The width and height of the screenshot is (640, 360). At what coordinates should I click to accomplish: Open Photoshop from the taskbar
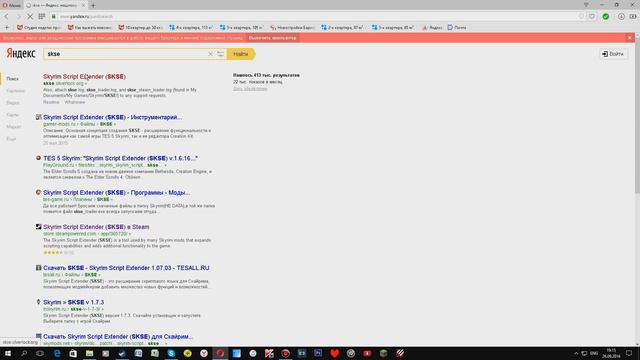coord(318,353)
